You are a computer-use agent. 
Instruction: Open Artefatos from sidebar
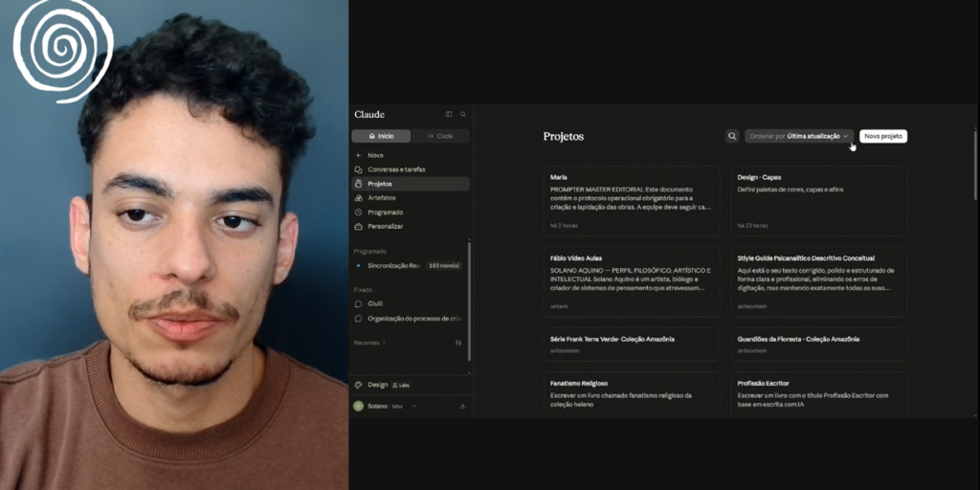411,197
